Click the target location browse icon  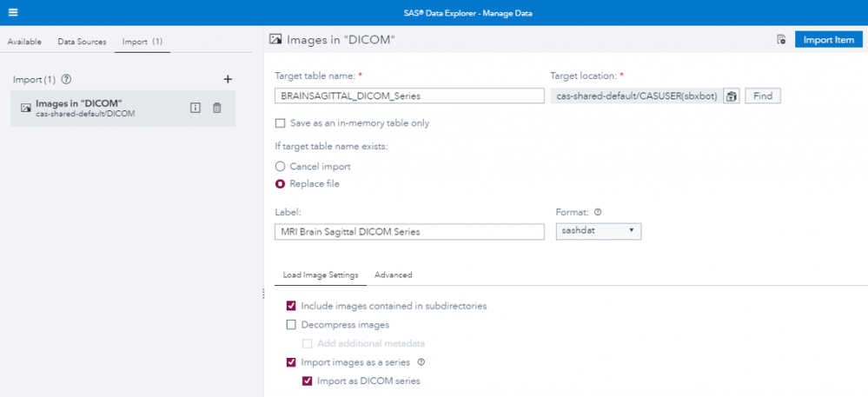click(732, 96)
